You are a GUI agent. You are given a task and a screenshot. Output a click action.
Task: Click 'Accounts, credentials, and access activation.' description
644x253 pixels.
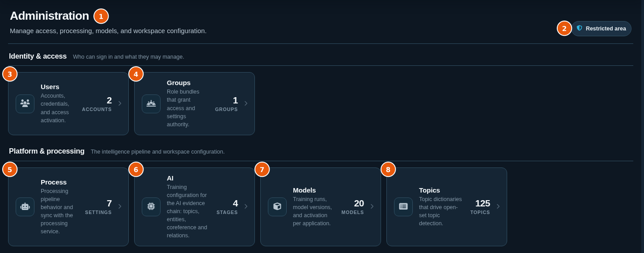(55, 108)
